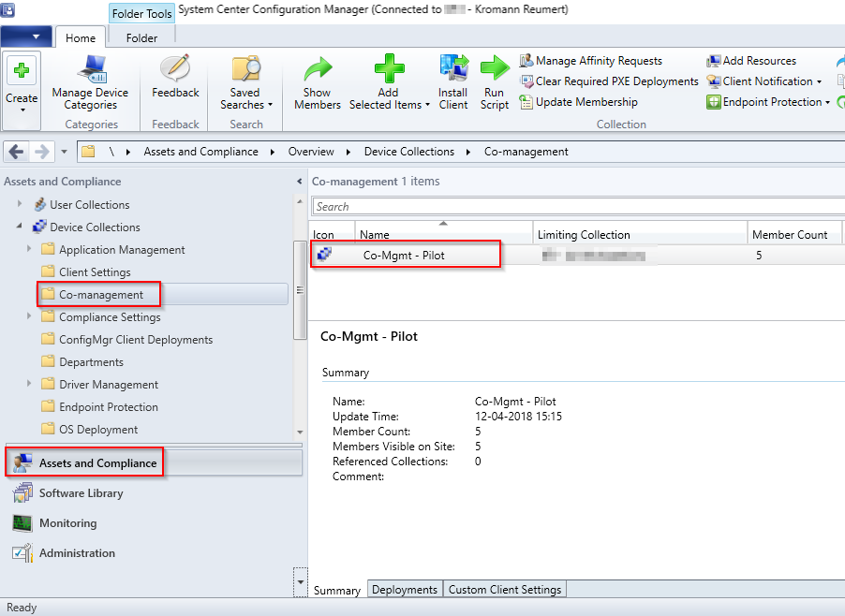Sort by Member Count column
845x616 pixels.
[794, 234]
